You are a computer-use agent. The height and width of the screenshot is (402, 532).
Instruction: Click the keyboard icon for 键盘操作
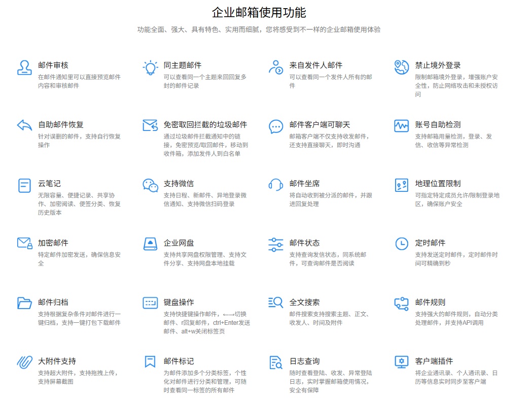[x=150, y=303]
